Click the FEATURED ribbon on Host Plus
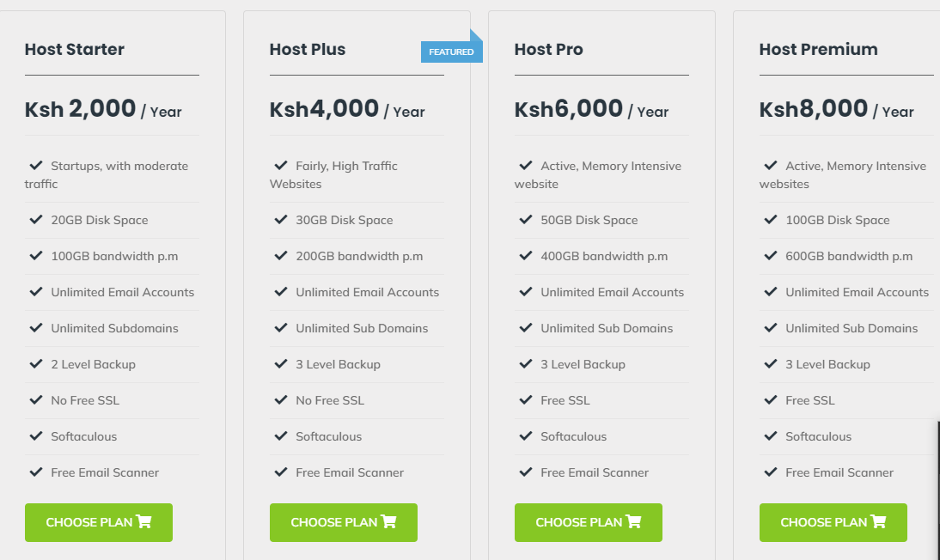Screen dimensions: 940x560 451,51
